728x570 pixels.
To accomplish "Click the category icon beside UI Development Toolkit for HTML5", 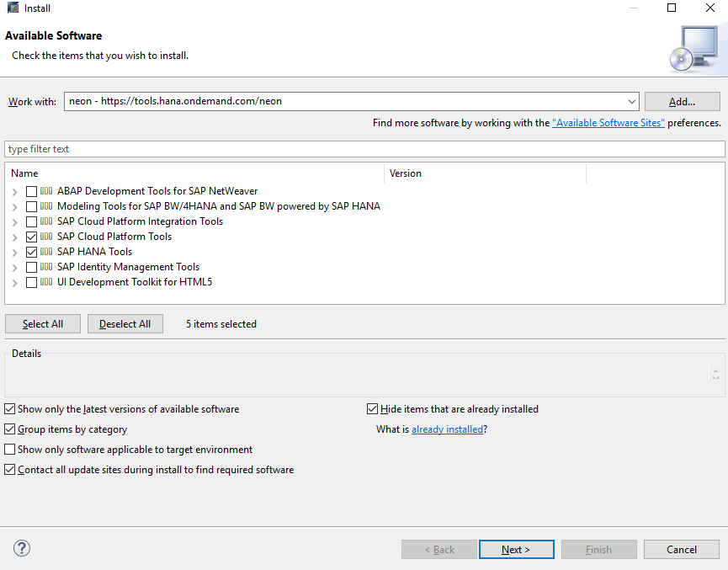I will click(x=46, y=282).
